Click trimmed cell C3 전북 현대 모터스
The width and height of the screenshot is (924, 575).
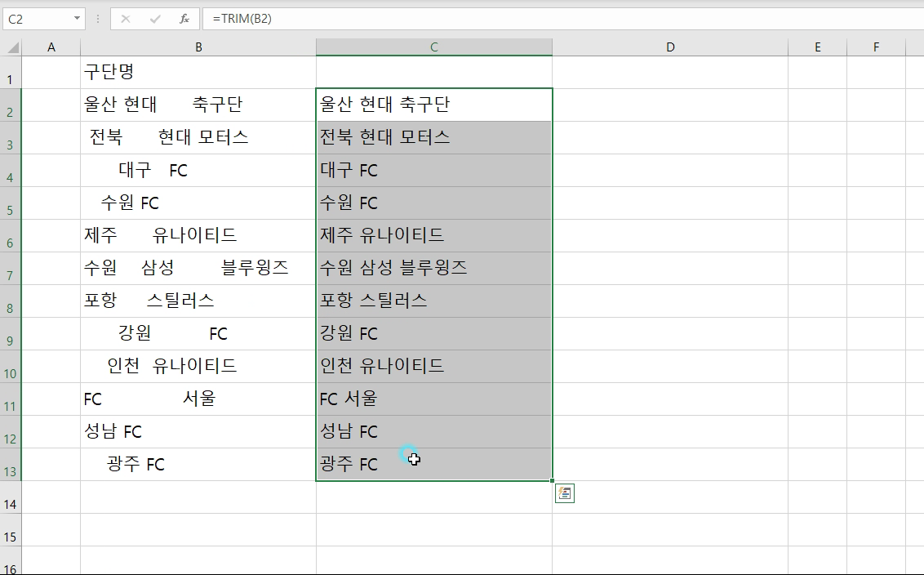tap(434, 138)
